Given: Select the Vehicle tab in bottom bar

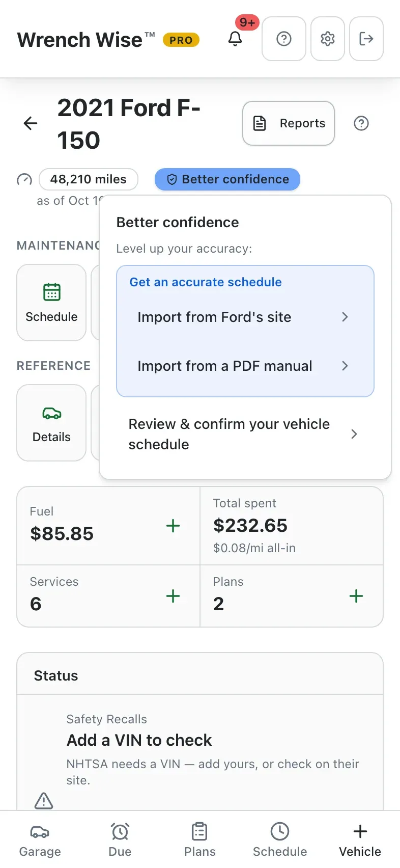Looking at the screenshot, I should (360, 840).
